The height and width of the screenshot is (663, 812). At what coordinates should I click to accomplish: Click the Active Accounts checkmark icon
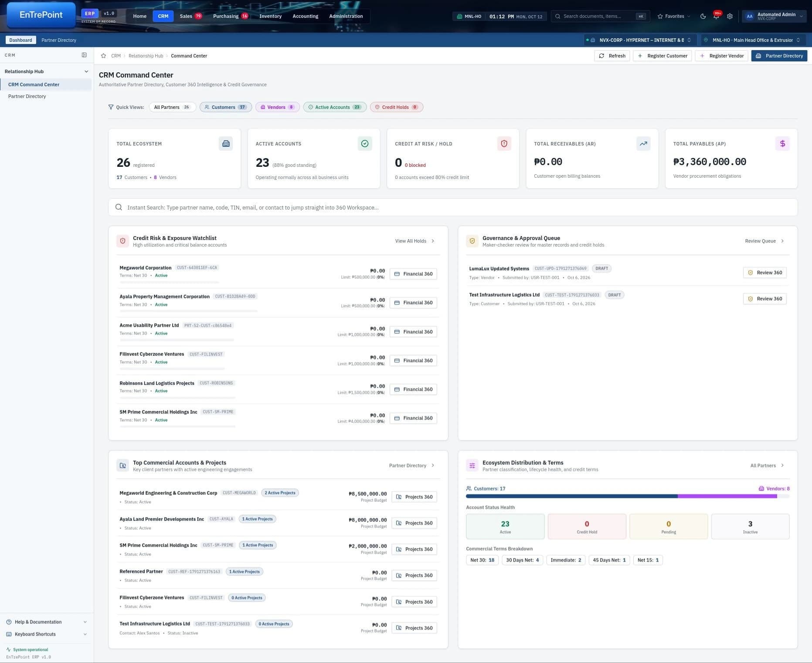[365, 144]
